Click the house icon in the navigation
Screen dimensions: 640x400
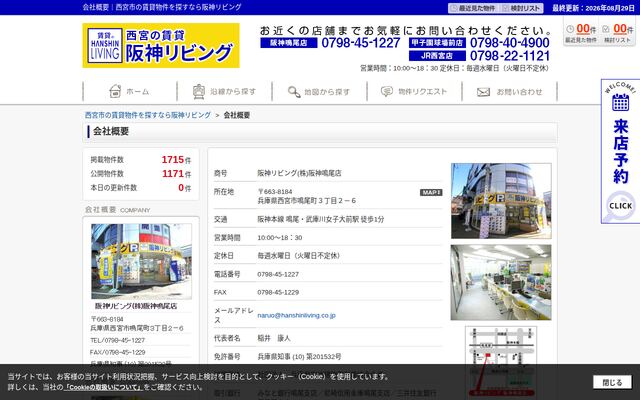115,91
